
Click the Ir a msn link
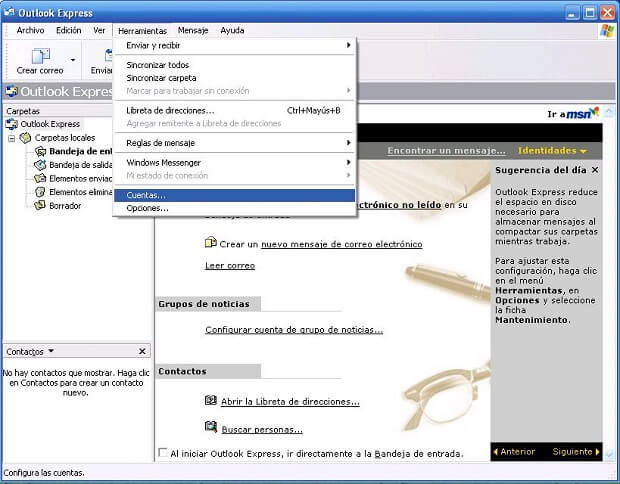pyautogui.click(x=573, y=113)
